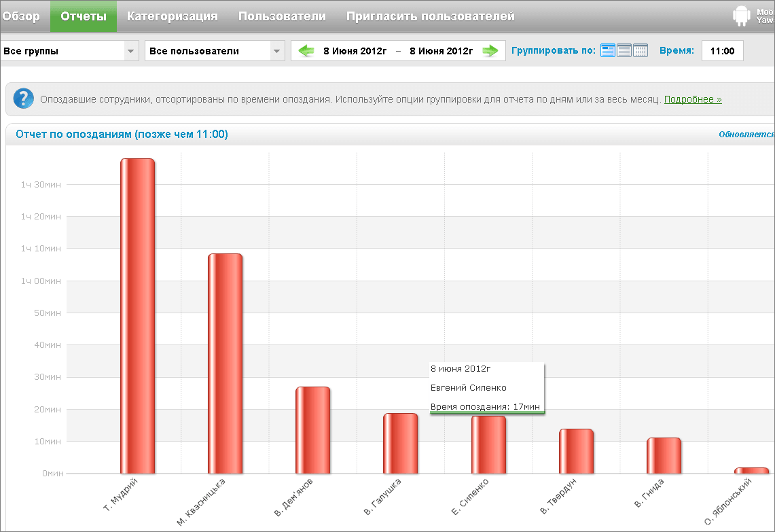Expand the Все группы dropdown

pos(130,51)
